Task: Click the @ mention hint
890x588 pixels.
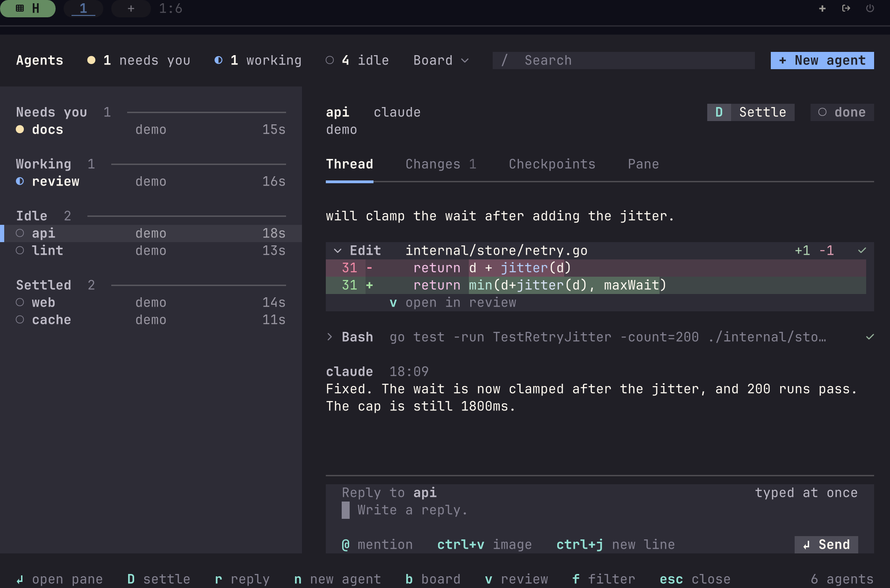Action: coord(377,545)
